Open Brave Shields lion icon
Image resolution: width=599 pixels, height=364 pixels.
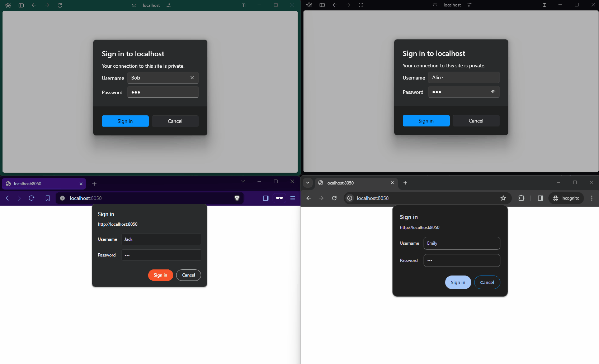pos(237,198)
